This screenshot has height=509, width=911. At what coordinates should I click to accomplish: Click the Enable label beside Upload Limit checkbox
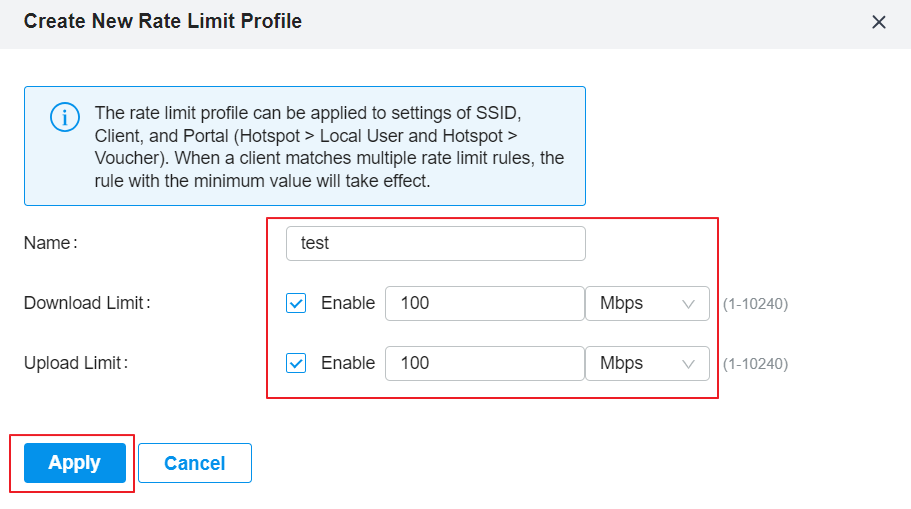point(348,363)
